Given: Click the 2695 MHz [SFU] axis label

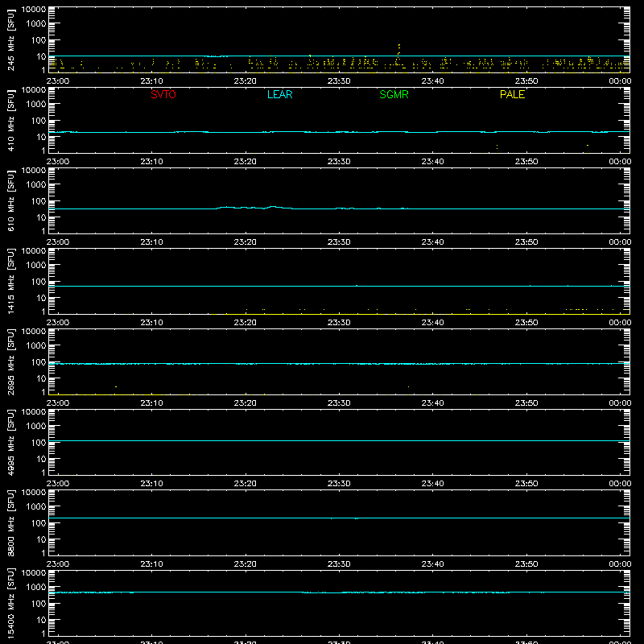Looking at the screenshot, I should [x=10, y=361].
